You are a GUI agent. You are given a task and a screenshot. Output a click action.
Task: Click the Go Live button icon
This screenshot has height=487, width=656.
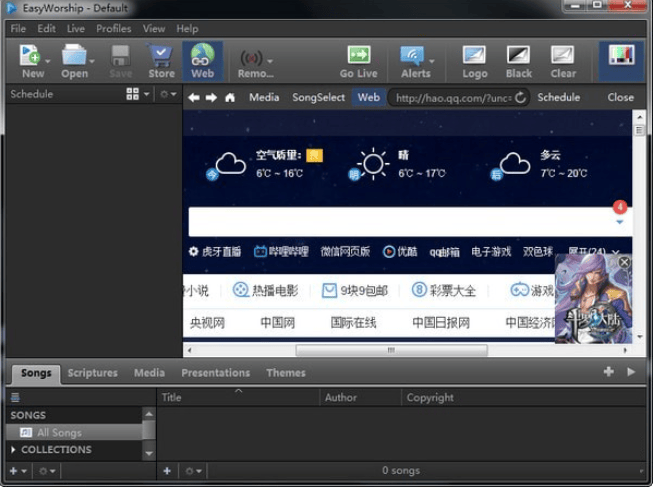[x=358, y=56]
